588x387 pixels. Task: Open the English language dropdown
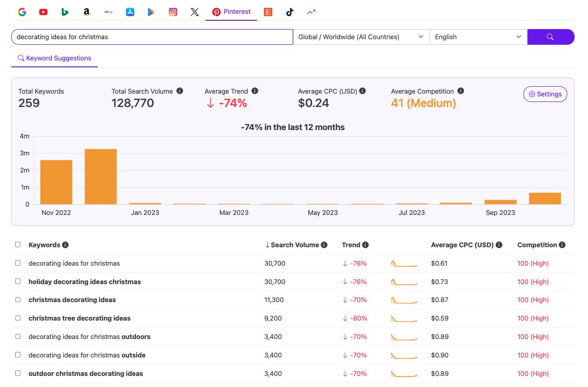pyautogui.click(x=478, y=37)
